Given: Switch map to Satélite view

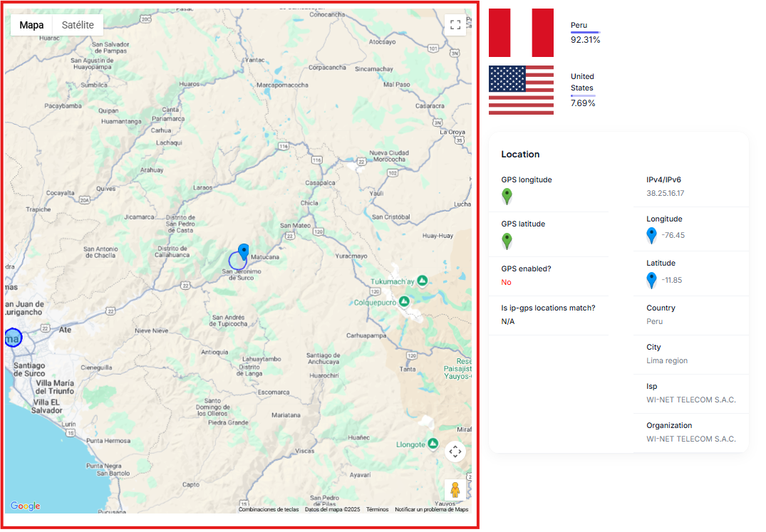Looking at the screenshot, I should (78, 25).
